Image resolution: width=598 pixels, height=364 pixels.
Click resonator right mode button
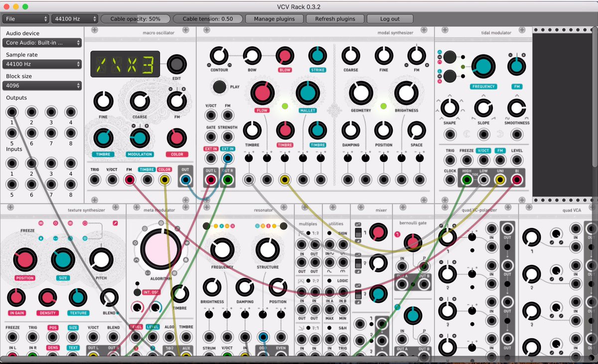pyautogui.click(x=284, y=226)
